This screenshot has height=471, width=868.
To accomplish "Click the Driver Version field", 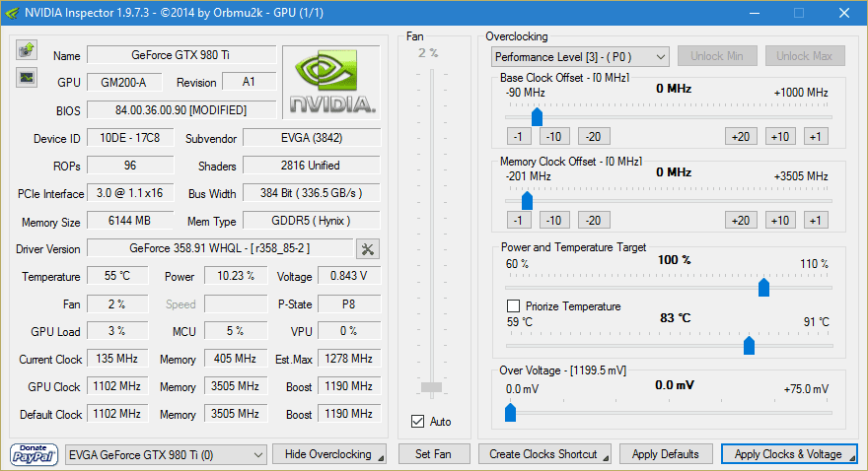I will tap(220, 248).
